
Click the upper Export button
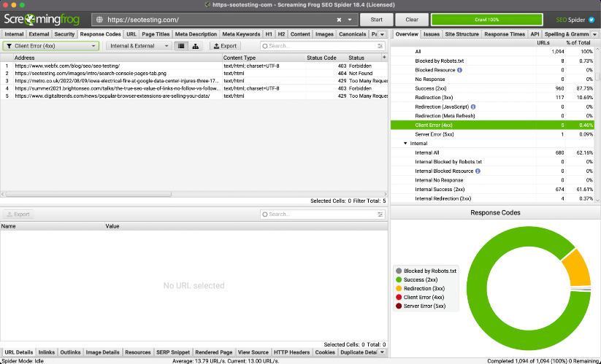click(225, 46)
